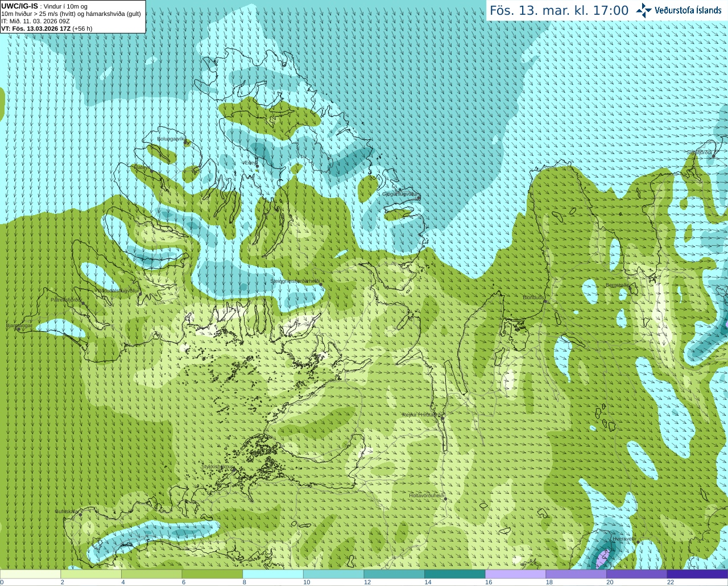728x586 pixels.
Task: Click the 16–18 m/s lavender legend swatch
Action: pos(516,574)
